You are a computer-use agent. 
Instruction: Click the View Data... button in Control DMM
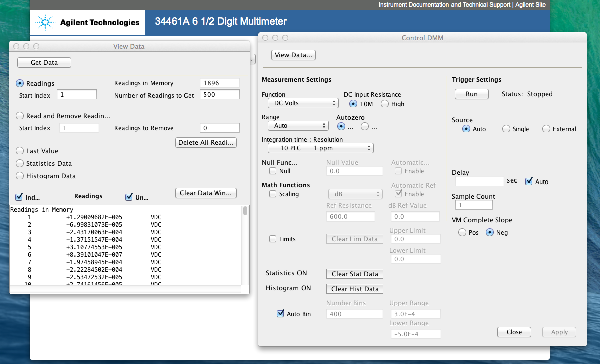[293, 55]
